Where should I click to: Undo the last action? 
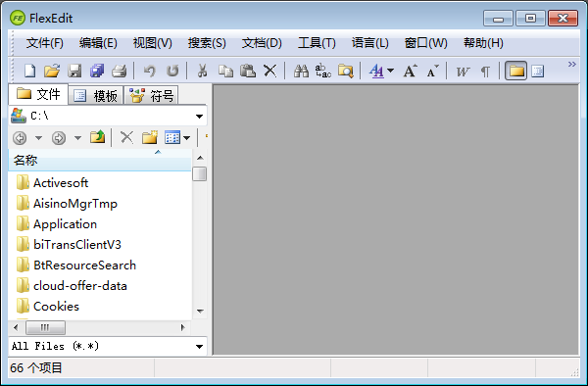coord(150,71)
